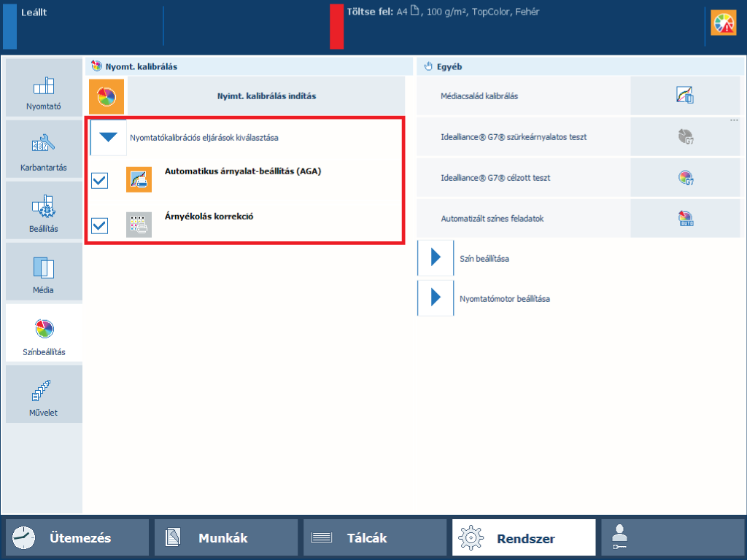Click the color calibration warning icon
The height and width of the screenshot is (560, 747).
[x=724, y=23]
